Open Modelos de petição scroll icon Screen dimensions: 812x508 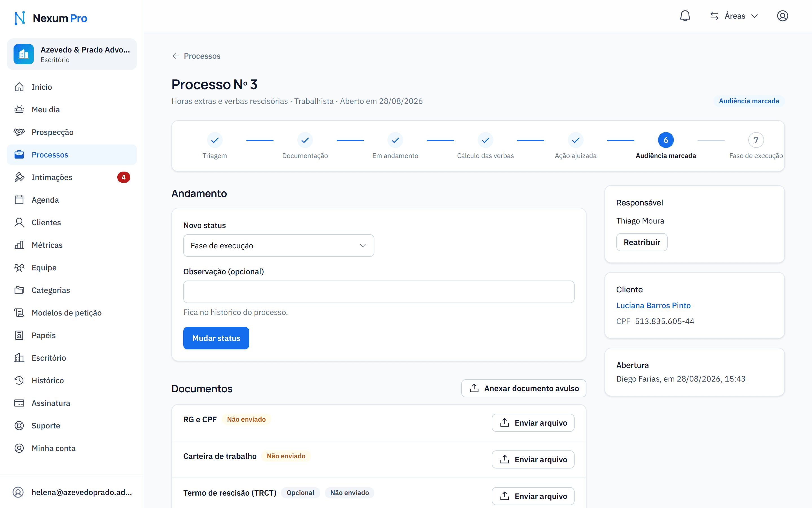(19, 313)
